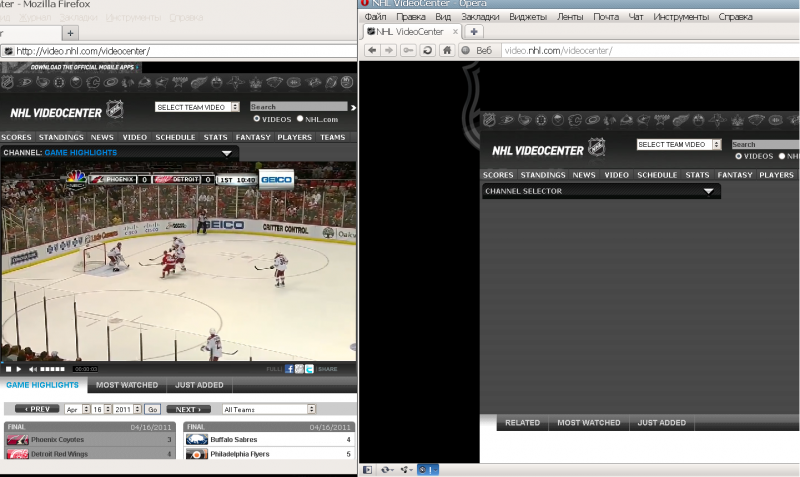Expand CHANNEL: GAME HIGHLIGHTS selector
Image resolution: width=800 pixels, height=477 pixels.
227,153
